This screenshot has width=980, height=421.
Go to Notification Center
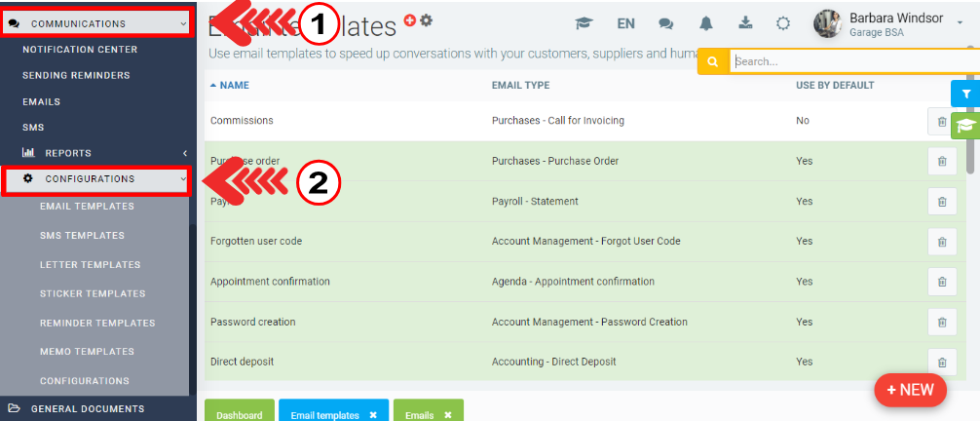80,50
